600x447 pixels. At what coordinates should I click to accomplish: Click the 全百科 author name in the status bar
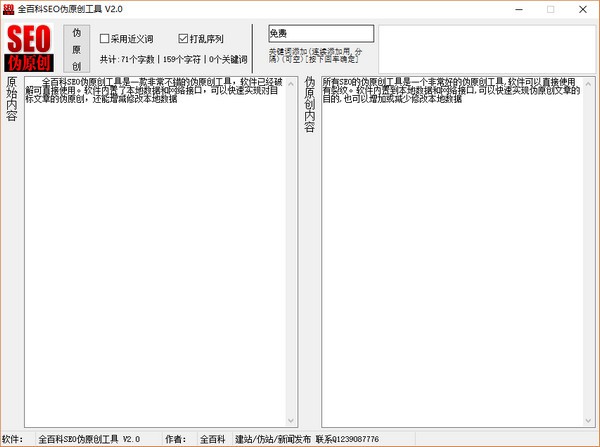(x=212, y=439)
